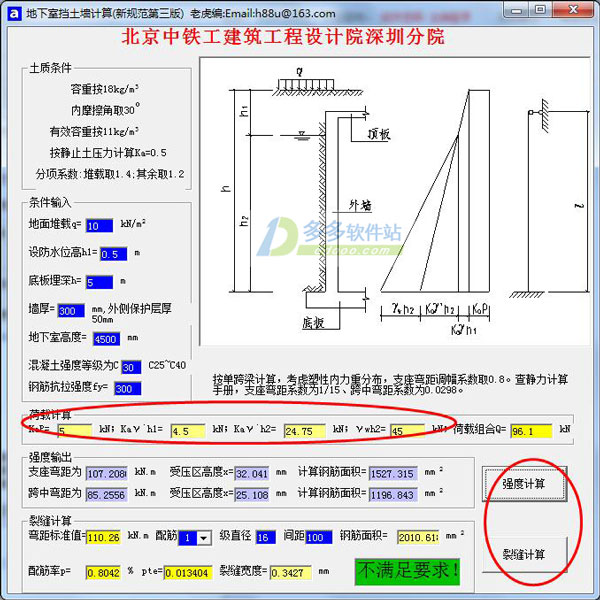Focus the 墙厚 input field
Image resolution: width=600 pixels, height=600 pixels.
pos(71,311)
